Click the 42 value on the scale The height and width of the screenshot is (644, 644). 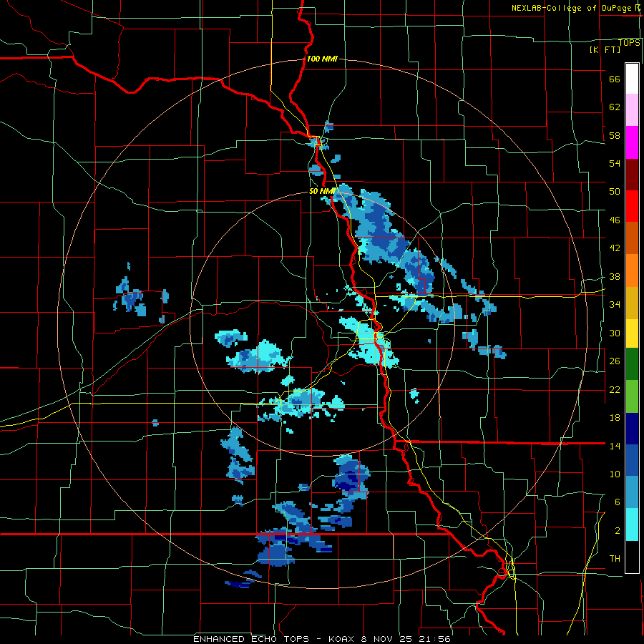615,248
